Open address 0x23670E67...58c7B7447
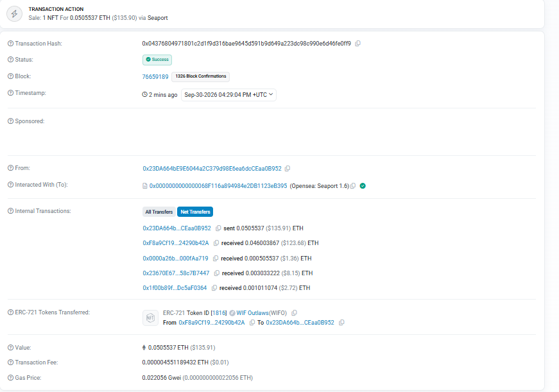The image size is (559, 392). 176,273
